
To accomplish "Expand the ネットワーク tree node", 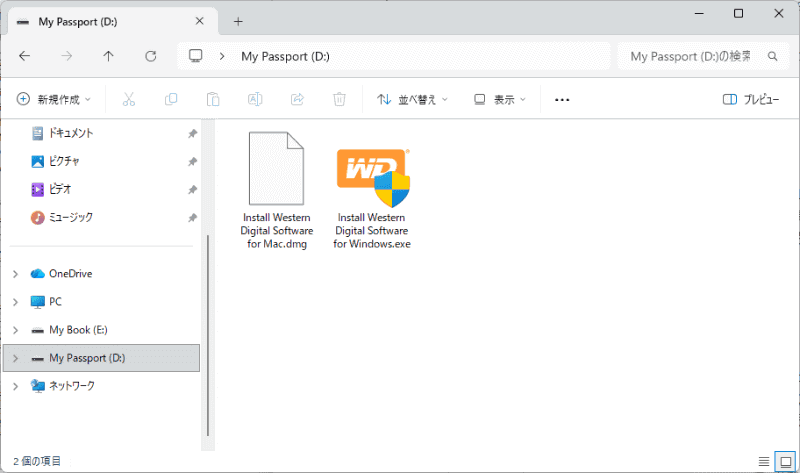I will coord(15,386).
